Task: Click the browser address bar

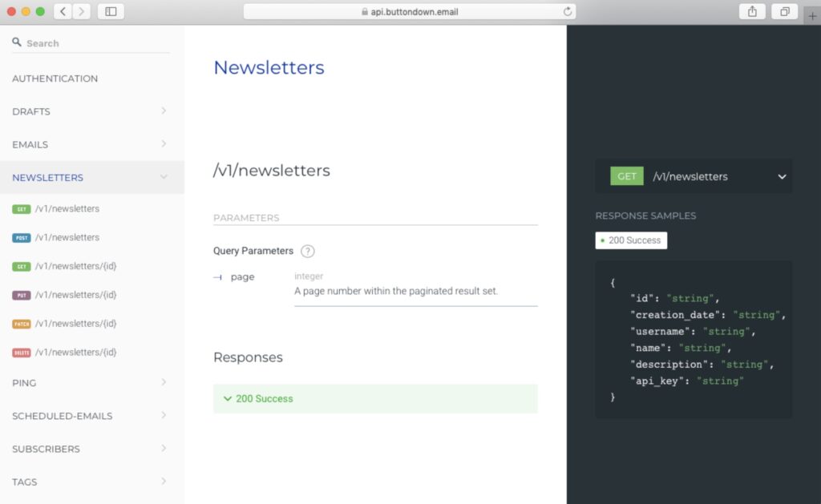Action: coord(410,11)
